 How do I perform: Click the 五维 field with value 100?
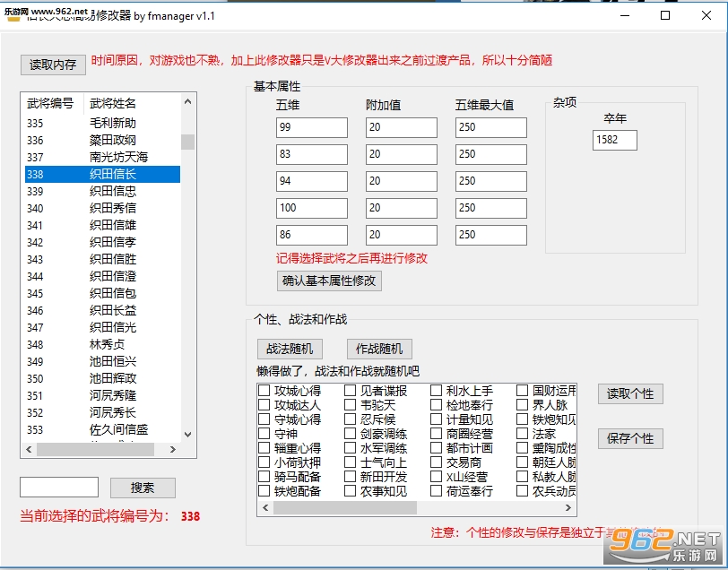click(311, 209)
